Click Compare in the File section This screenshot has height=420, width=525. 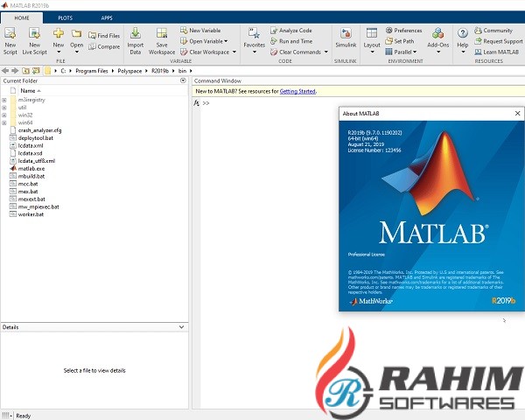coord(104,46)
